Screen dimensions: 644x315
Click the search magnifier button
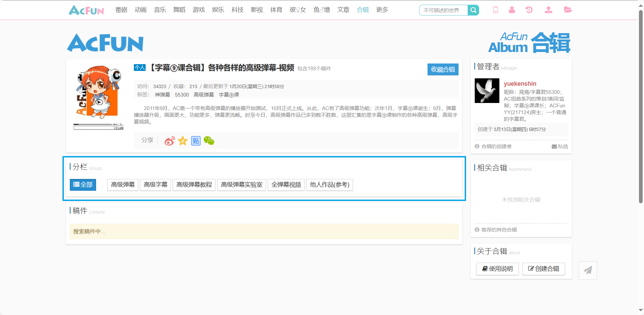(473, 10)
